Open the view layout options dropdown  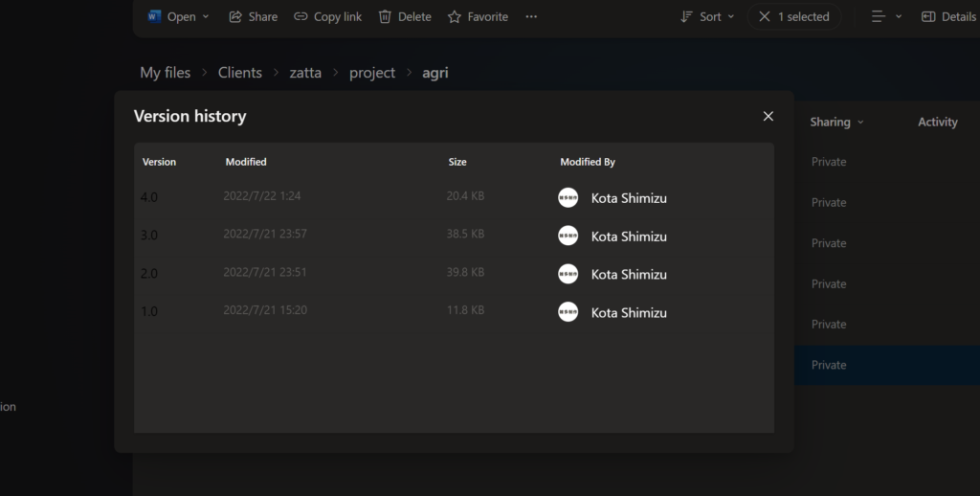(x=887, y=16)
